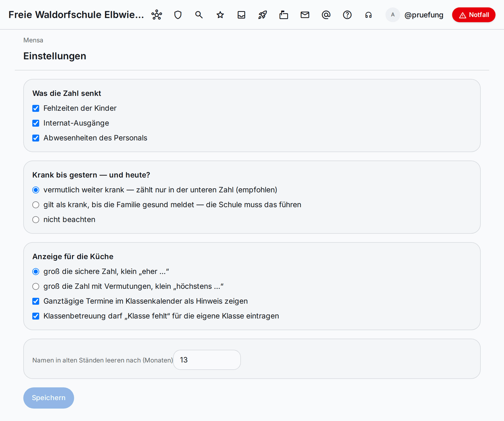Toggle 'Klassenbetreuung darf Klasse fehlt' checkbox

click(36, 316)
